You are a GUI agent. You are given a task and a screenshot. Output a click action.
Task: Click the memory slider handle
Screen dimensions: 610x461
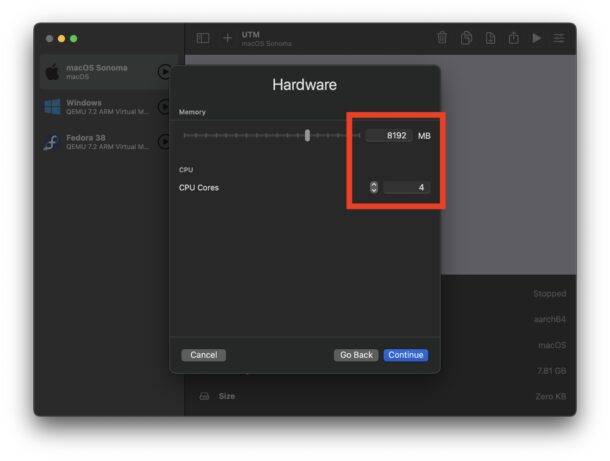pyautogui.click(x=307, y=135)
